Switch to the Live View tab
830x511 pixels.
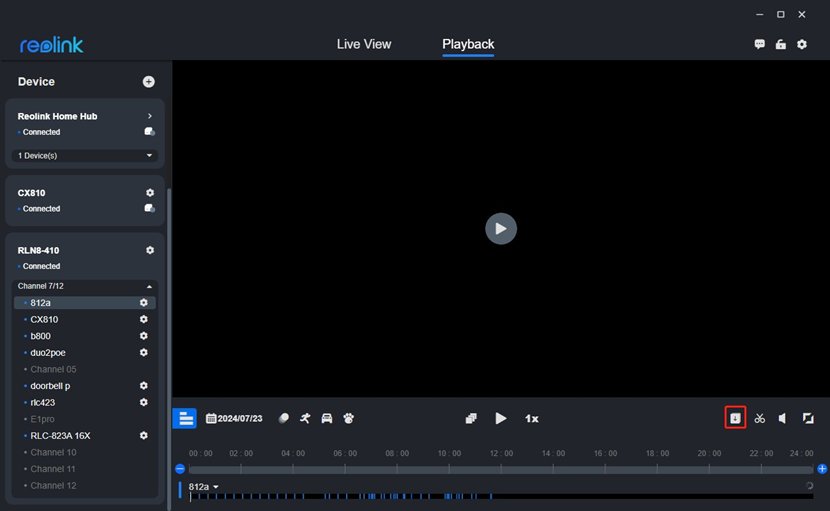364,44
